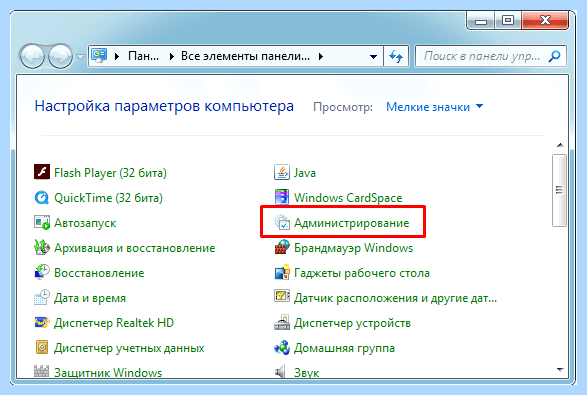
Task: Click the Диспетчер Realtek HD icon
Action: click(x=42, y=322)
